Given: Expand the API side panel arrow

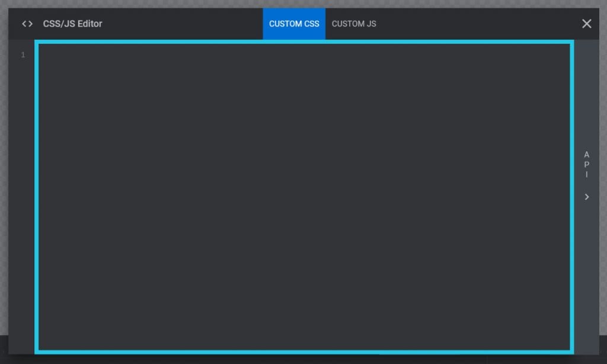Looking at the screenshot, I should [586, 197].
